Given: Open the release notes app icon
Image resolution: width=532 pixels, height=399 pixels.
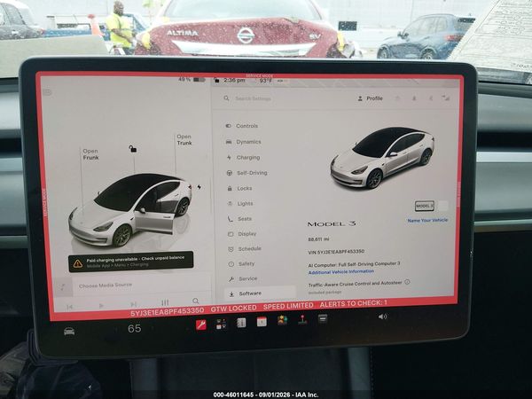Looking at the screenshot, I should 323,318.
